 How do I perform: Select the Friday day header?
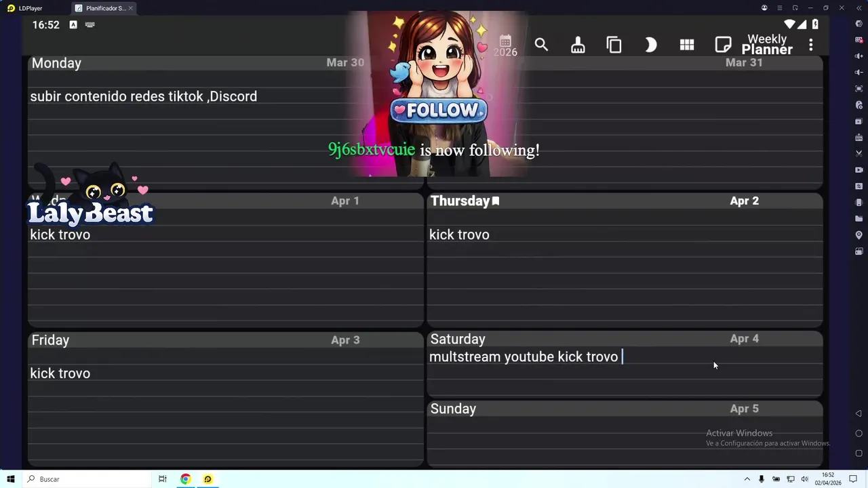point(50,340)
